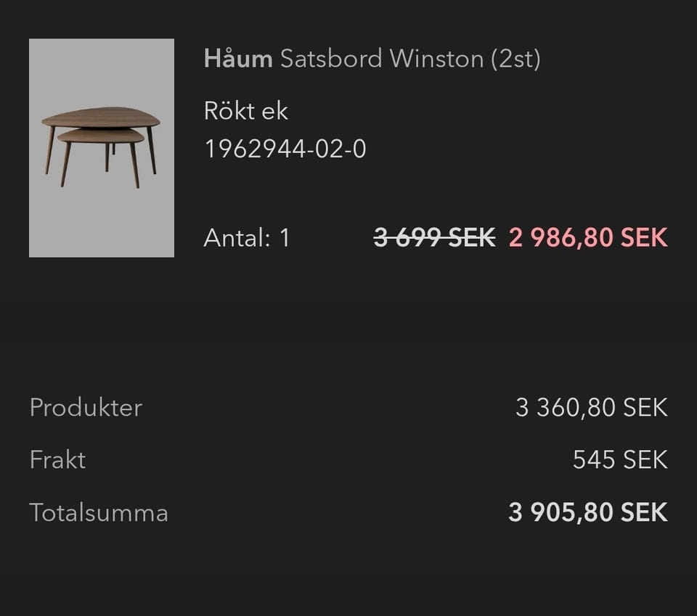The height and width of the screenshot is (616, 697).
Task: Click the discounted price 2 986,80 SEK
Action: (590, 237)
